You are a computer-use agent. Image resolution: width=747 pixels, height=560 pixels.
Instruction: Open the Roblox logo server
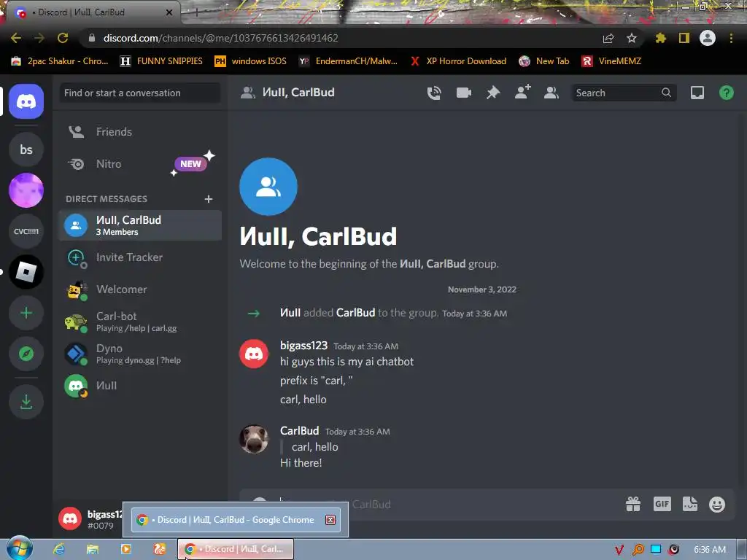(26, 272)
